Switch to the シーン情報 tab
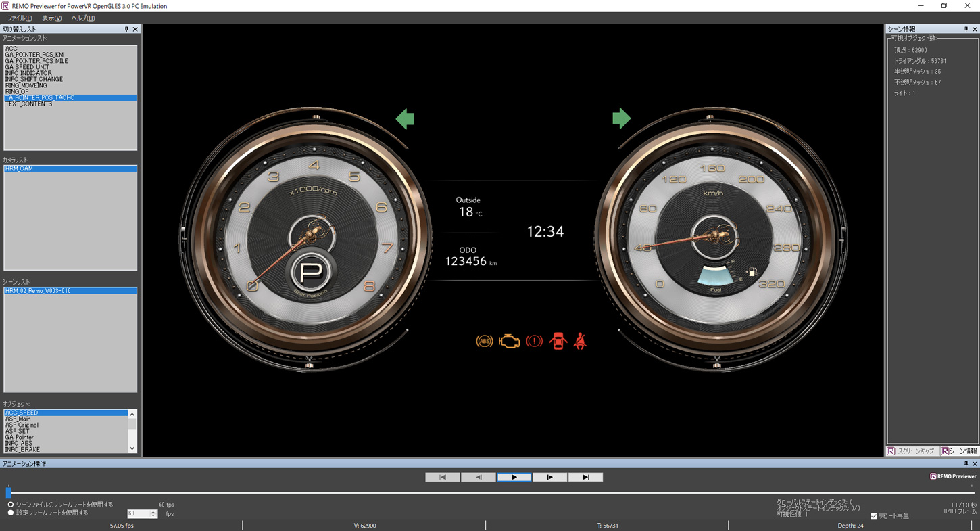This screenshot has height=531, width=980. [959, 451]
